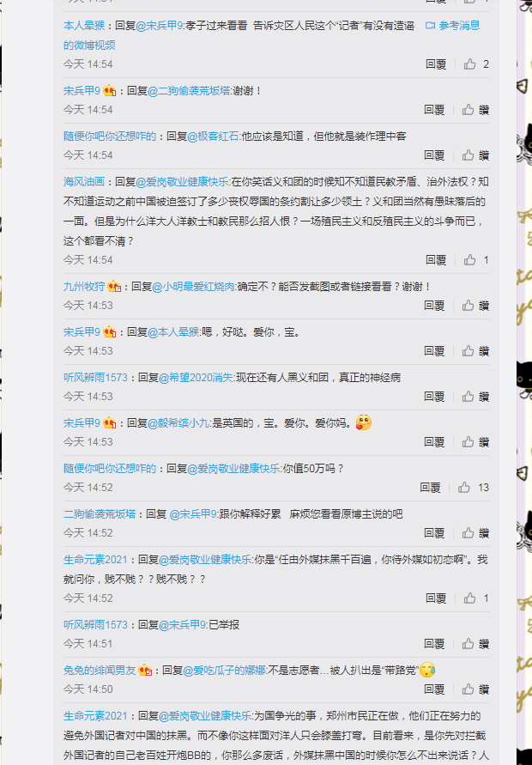
Task: Reply to 海风油画's comment
Action: click(x=436, y=259)
